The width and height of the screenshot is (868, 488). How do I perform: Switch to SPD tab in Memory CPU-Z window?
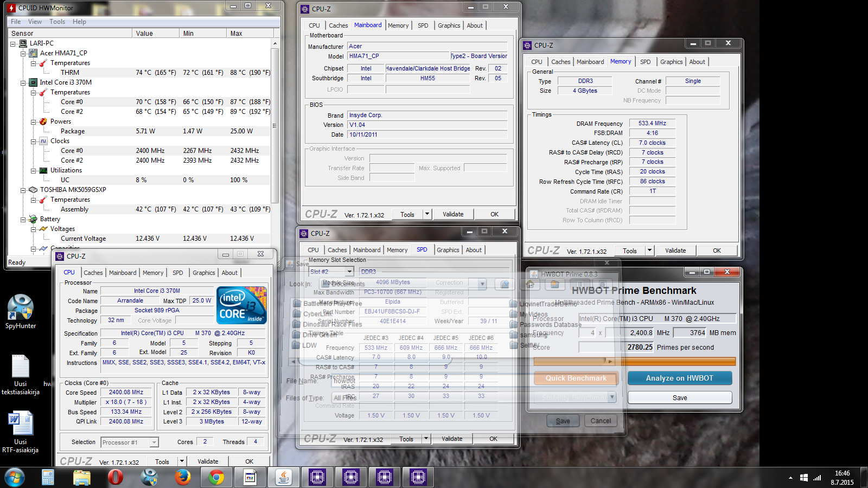[x=645, y=62]
